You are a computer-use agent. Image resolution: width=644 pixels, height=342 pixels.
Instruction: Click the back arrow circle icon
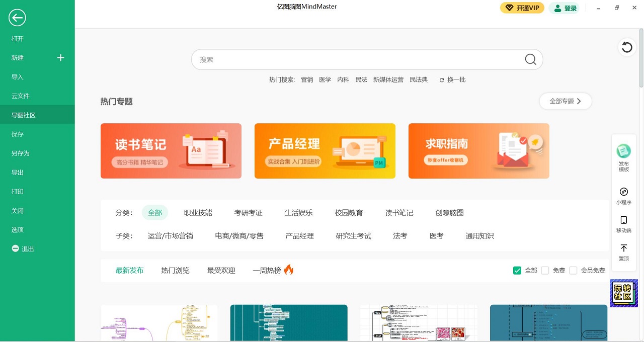17,18
